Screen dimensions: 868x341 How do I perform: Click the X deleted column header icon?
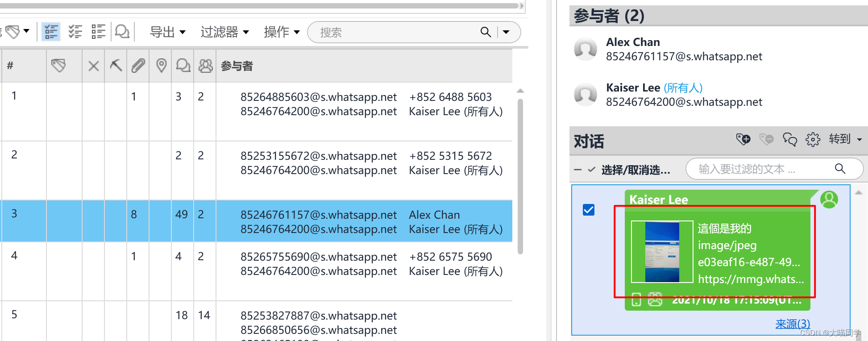pos(93,66)
